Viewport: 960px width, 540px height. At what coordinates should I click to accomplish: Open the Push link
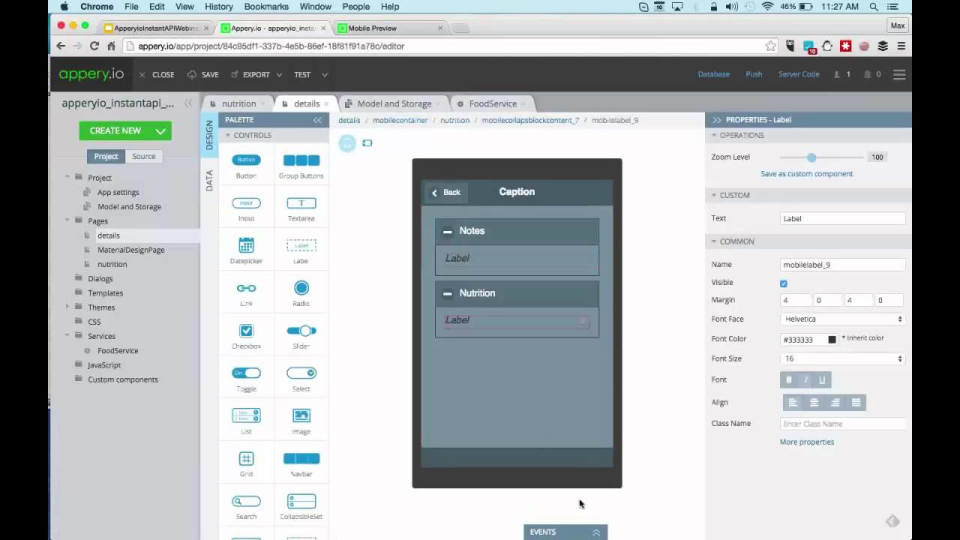(754, 75)
